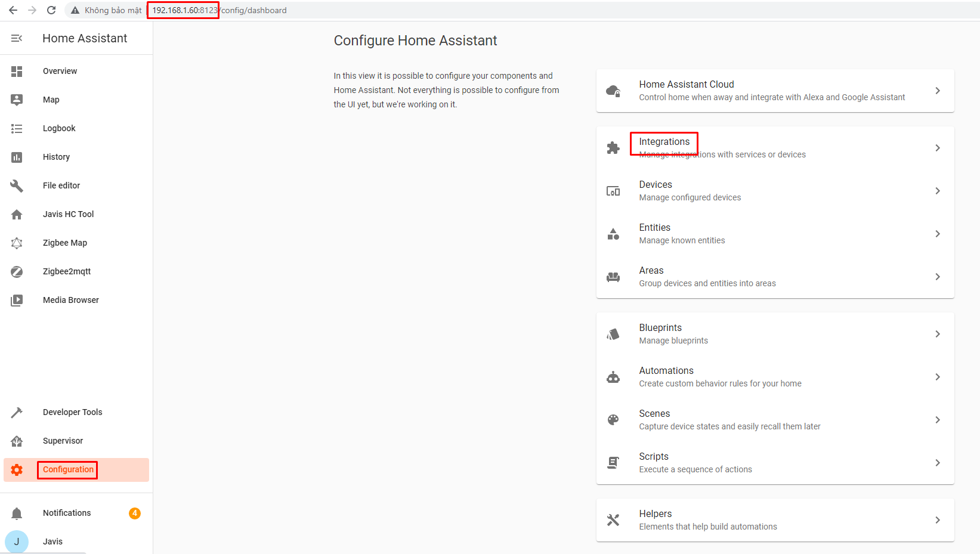Open Scenes via its right chevron
This screenshot has height=554, width=980.
938,420
